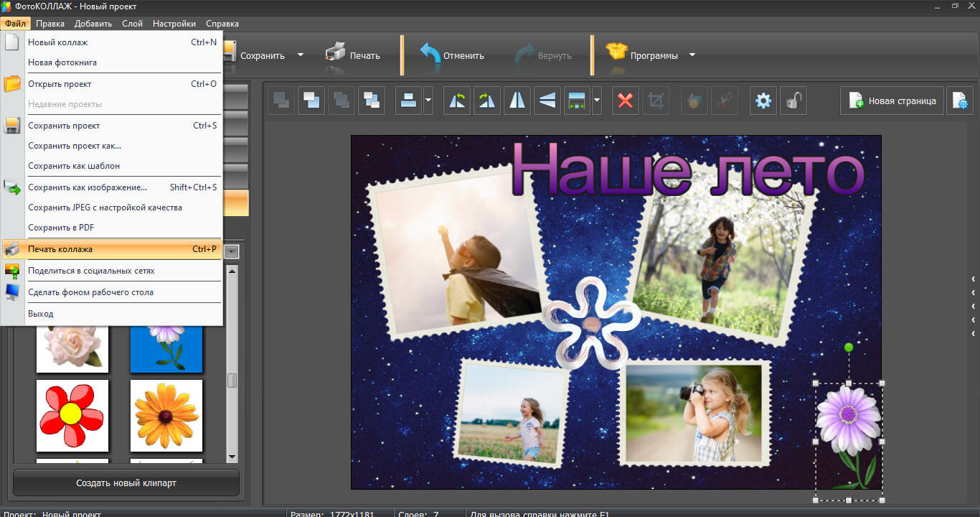Choose Выход from the Файл menu
Image resolution: width=980 pixels, height=517 pixels.
point(112,314)
